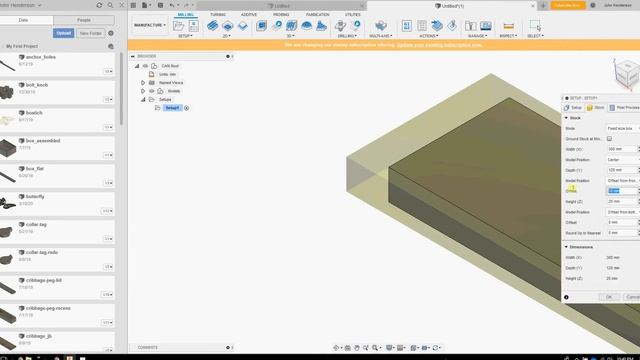Click the 2D Adaptive Clearing icon
The height and width of the screenshot is (360, 640).
click(x=212, y=26)
